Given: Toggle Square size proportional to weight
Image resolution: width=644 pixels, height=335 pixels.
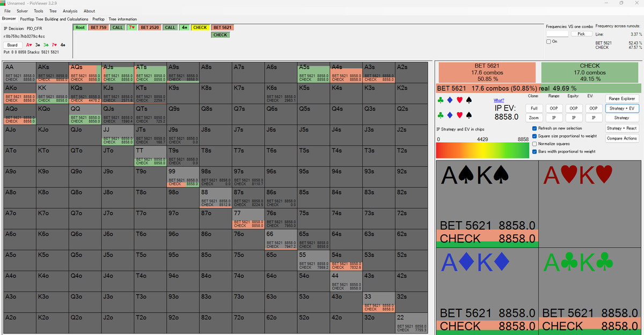Looking at the screenshot, I should [534, 136].
